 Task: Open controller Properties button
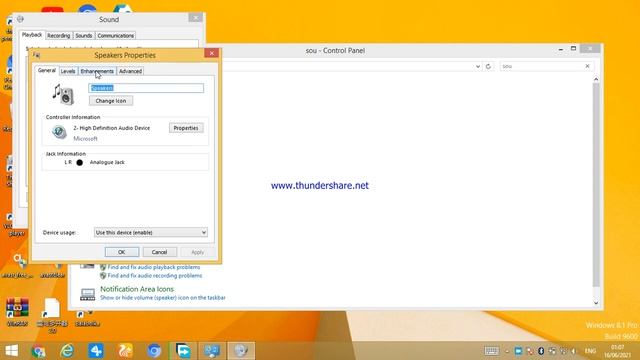(x=186, y=128)
